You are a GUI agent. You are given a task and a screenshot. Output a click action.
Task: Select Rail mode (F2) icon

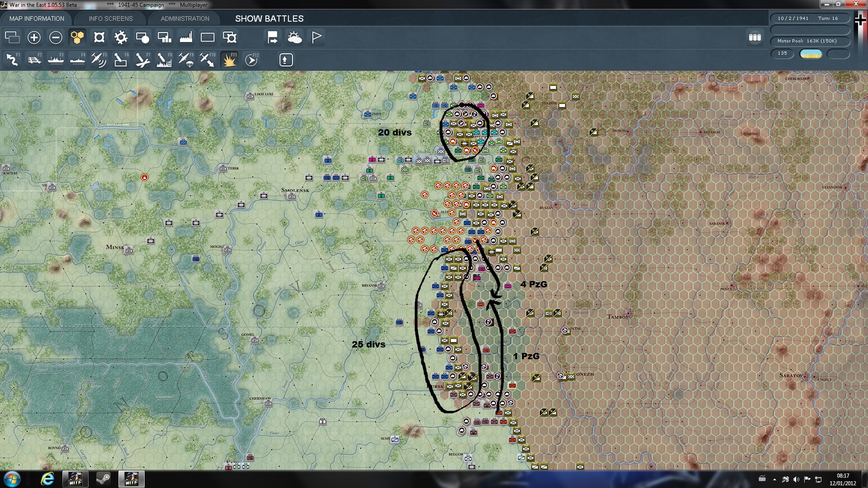pyautogui.click(x=34, y=60)
